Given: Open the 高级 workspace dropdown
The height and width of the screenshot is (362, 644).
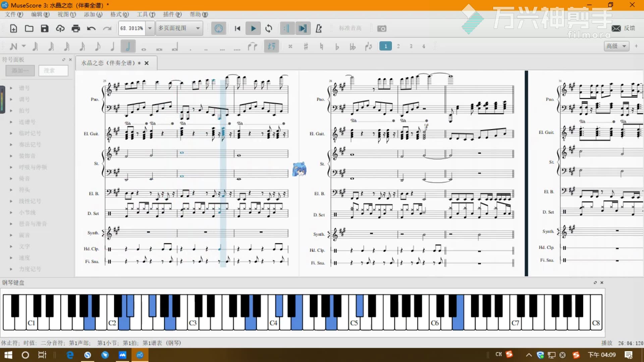Looking at the screenshot, I should point(616,46).
